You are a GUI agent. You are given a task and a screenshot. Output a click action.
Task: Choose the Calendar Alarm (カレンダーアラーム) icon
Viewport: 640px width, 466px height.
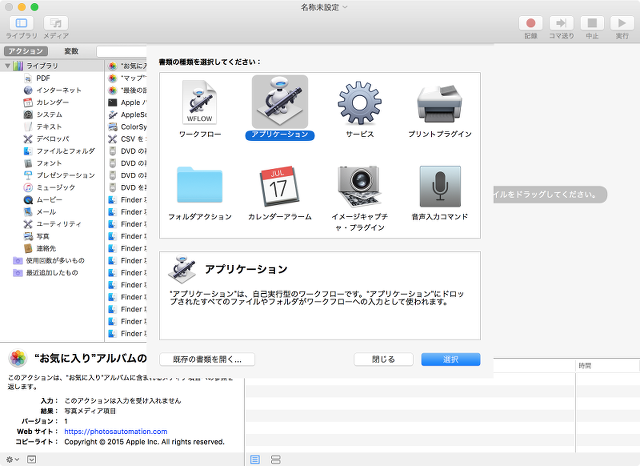280,186
